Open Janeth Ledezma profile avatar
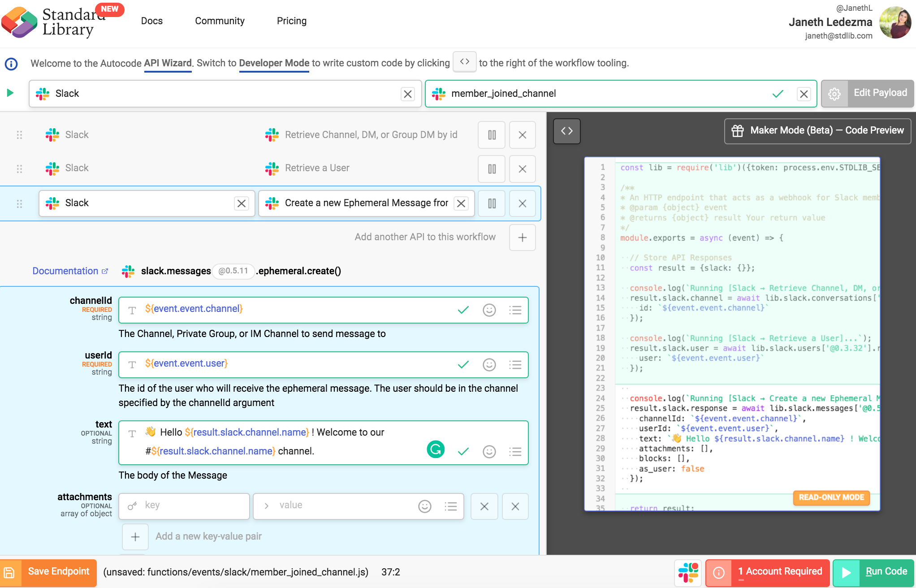 pos(895,22)
